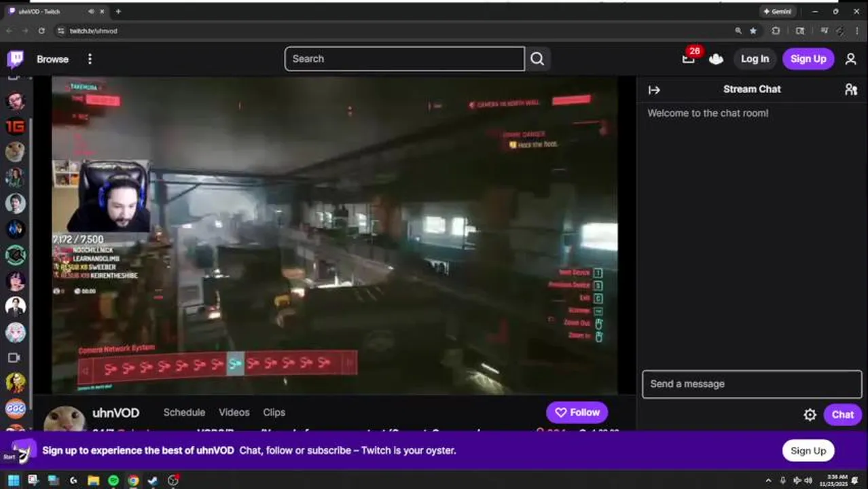Click the Chrome taskbar icon
Image resolution: width=868 pixels, height=489 pixels.
coord(133,481)
